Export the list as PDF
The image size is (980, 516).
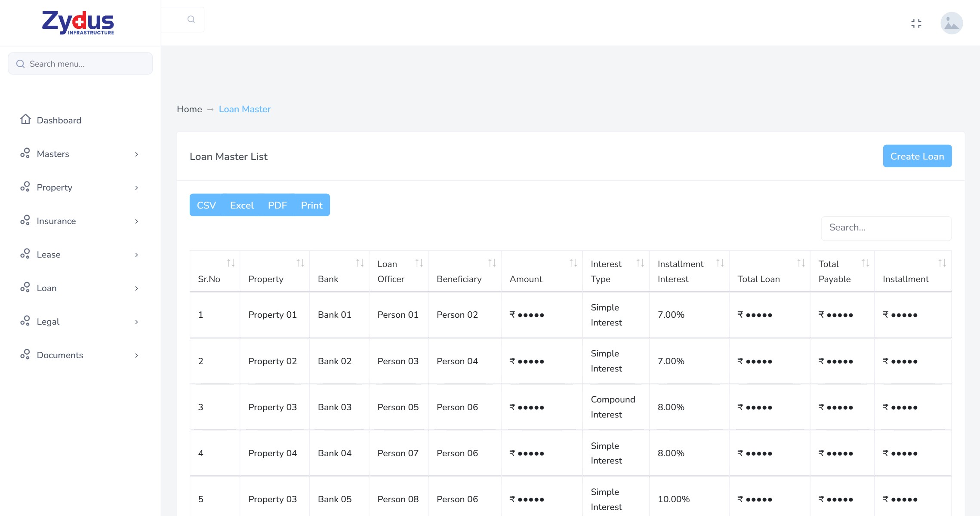point(277,205)
